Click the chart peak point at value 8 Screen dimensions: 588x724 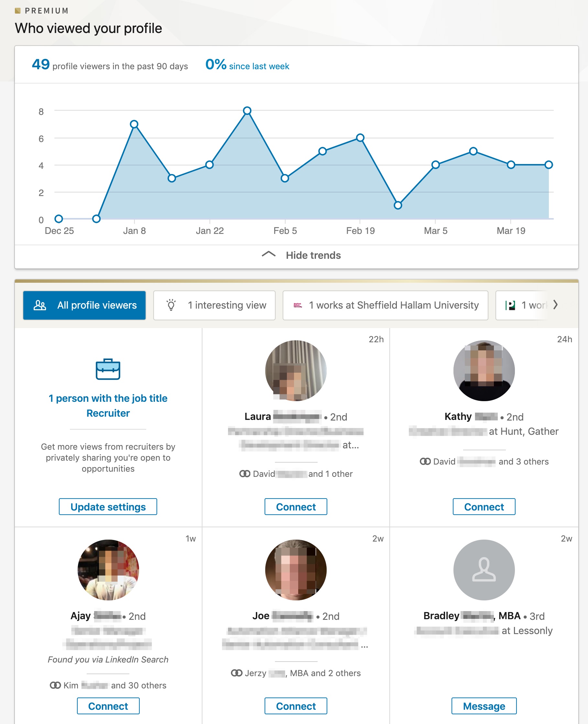[247, 110]
